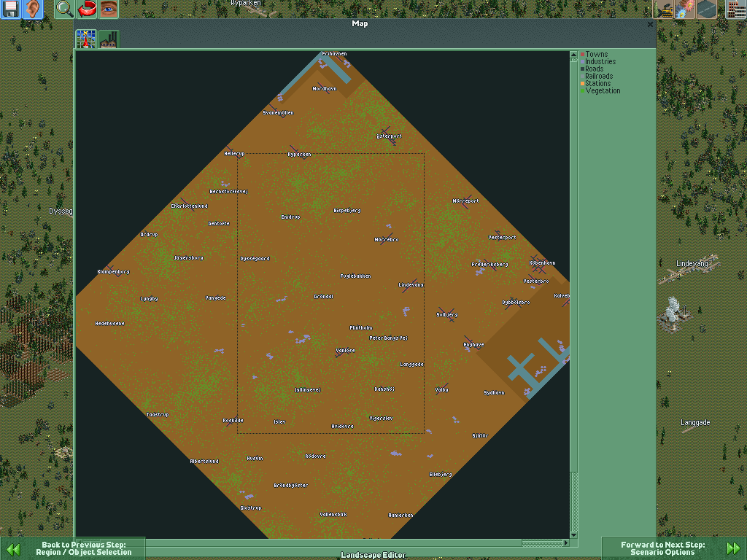Click the "Roads" legend label

595,69
